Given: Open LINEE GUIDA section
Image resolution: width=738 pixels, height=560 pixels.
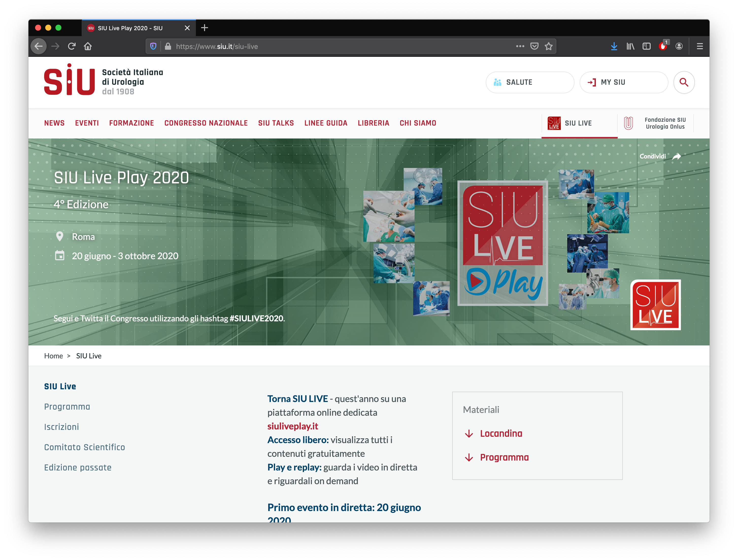Looking at the screenshot, I should click(326, 123).
